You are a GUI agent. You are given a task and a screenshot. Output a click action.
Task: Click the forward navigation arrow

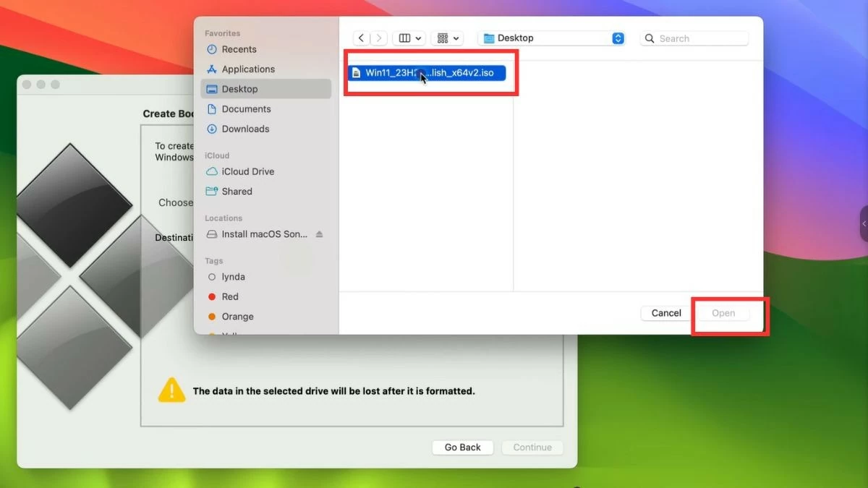coord(379,38)
